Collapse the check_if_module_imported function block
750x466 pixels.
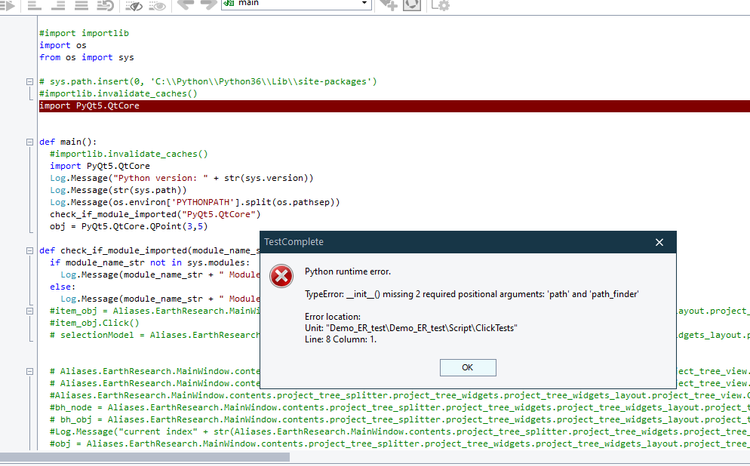click(29, 250)
